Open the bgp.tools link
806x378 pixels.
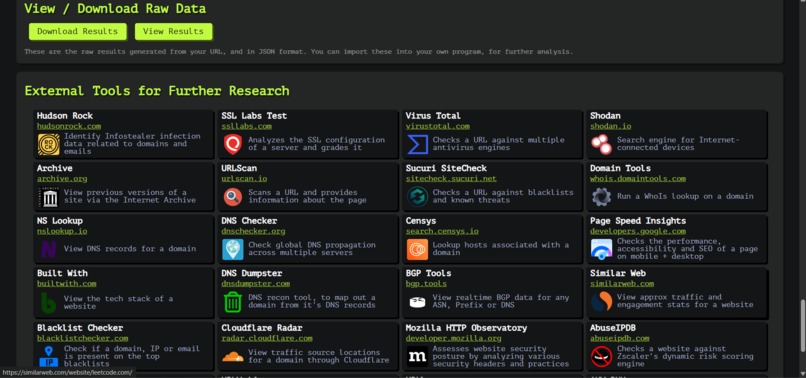click(x=426, y=283)
